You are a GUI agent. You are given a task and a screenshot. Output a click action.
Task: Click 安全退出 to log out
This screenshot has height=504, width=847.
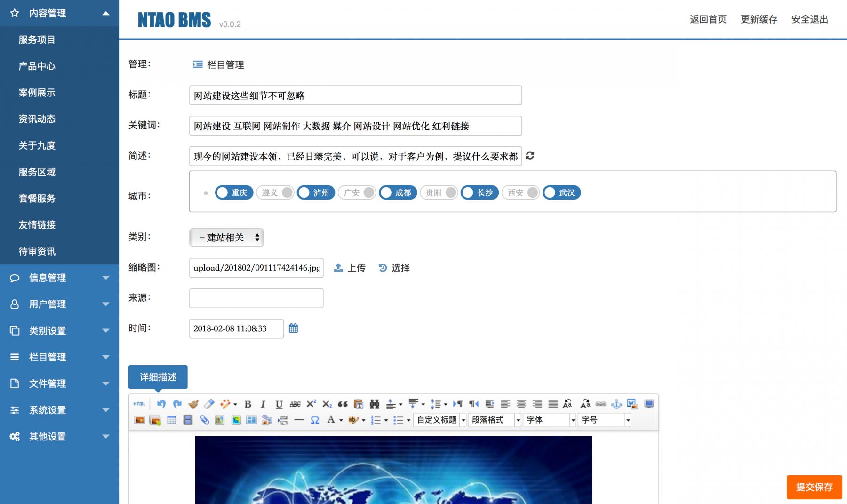tap(810, 19)
